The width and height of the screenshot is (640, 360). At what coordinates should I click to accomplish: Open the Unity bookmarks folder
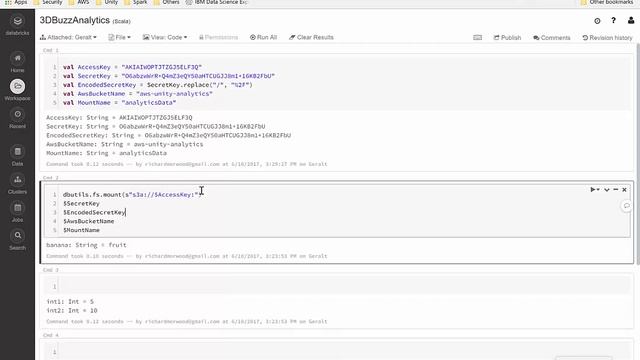coord(107,2)
